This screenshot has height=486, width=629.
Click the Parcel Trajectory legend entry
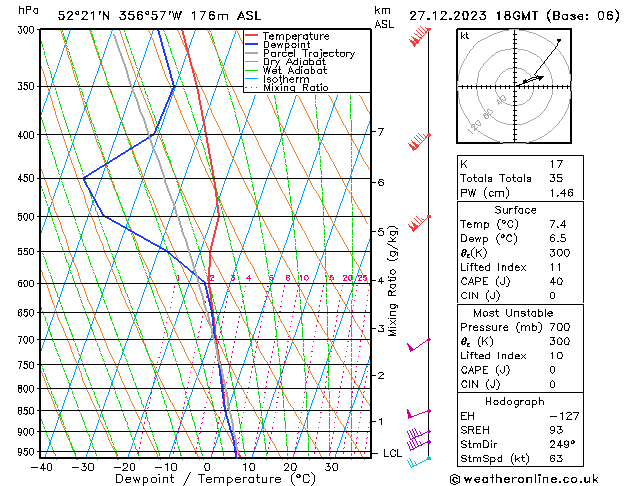point(300,53)
